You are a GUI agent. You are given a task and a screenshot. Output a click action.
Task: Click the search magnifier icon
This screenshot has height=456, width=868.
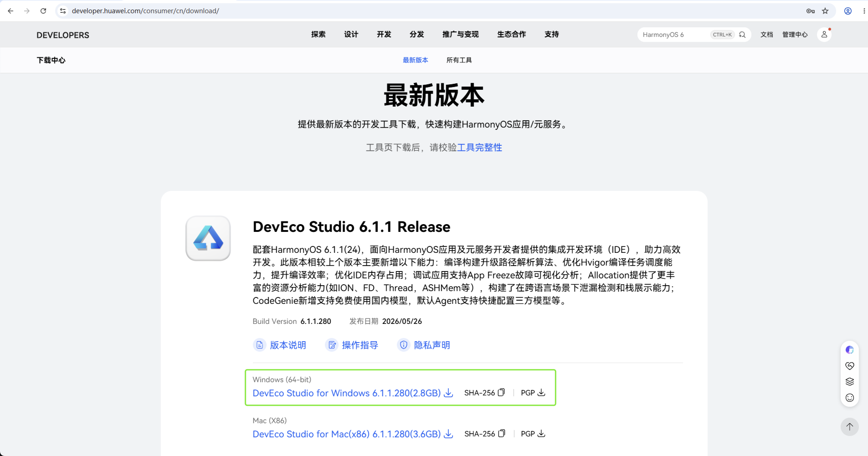[x=742, y=35]
